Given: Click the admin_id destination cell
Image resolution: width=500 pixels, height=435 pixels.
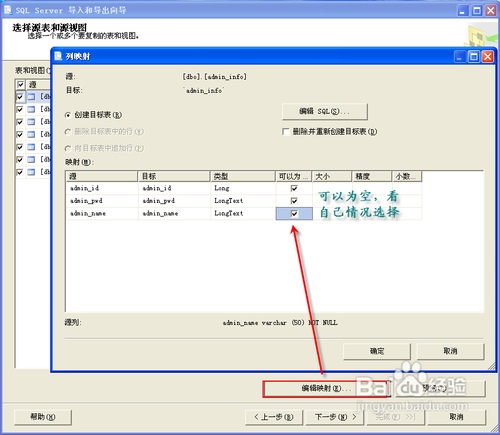Looking at the screenshot, I should coord(174,188).
